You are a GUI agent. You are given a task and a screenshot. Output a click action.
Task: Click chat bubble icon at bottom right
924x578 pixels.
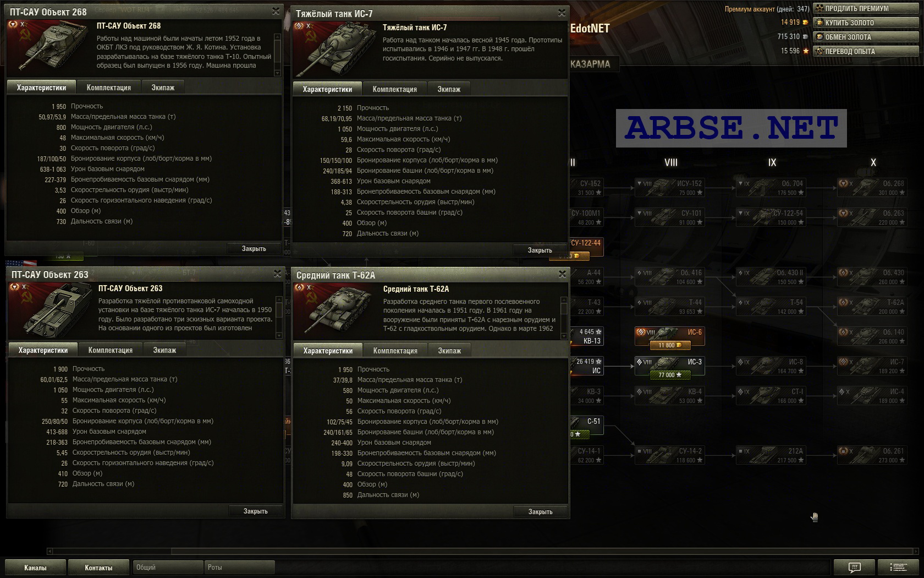(x=854, y=567)
